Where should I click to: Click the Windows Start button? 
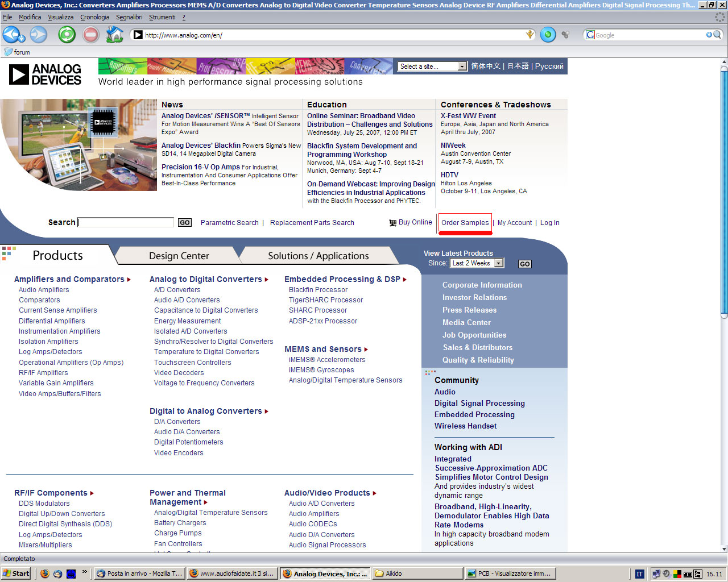tap(16, 573)
